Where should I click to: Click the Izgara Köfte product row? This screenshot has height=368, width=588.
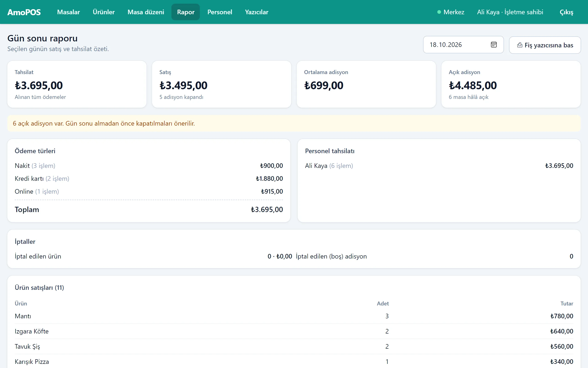[x=294, y=331]
